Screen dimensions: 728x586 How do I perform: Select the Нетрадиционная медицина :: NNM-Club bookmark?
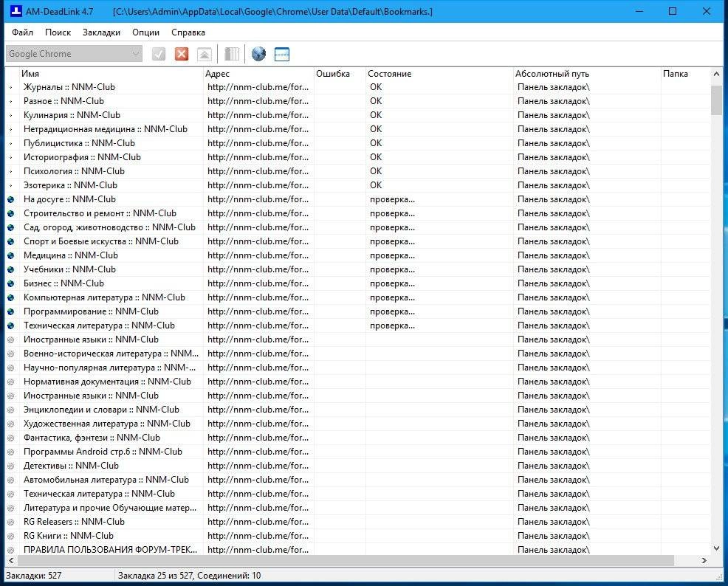pyautogui.click(x=106, y=129)
